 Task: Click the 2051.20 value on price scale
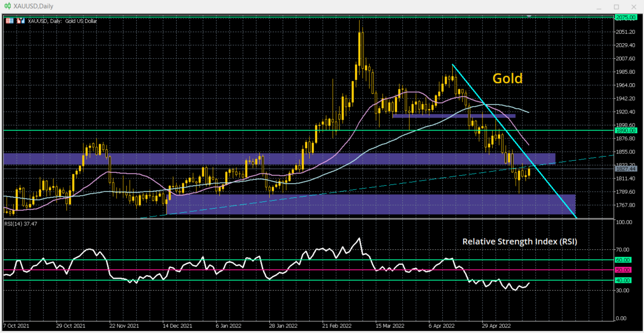pyautogui.click(x=625, y=32)
